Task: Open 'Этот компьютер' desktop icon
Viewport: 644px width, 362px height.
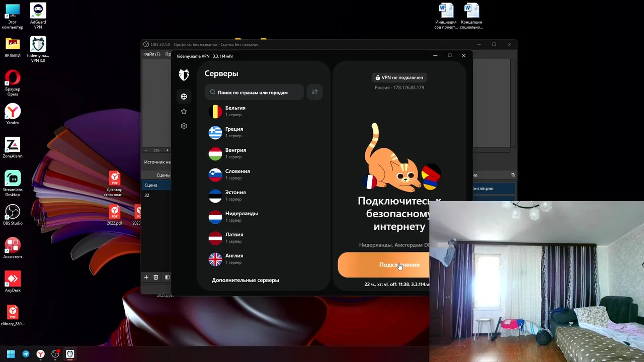Action: tap(13, 16)
